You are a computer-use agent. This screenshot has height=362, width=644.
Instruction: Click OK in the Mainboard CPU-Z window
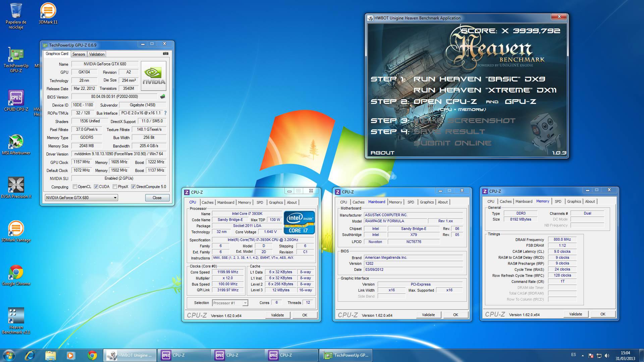click(455, 315)
